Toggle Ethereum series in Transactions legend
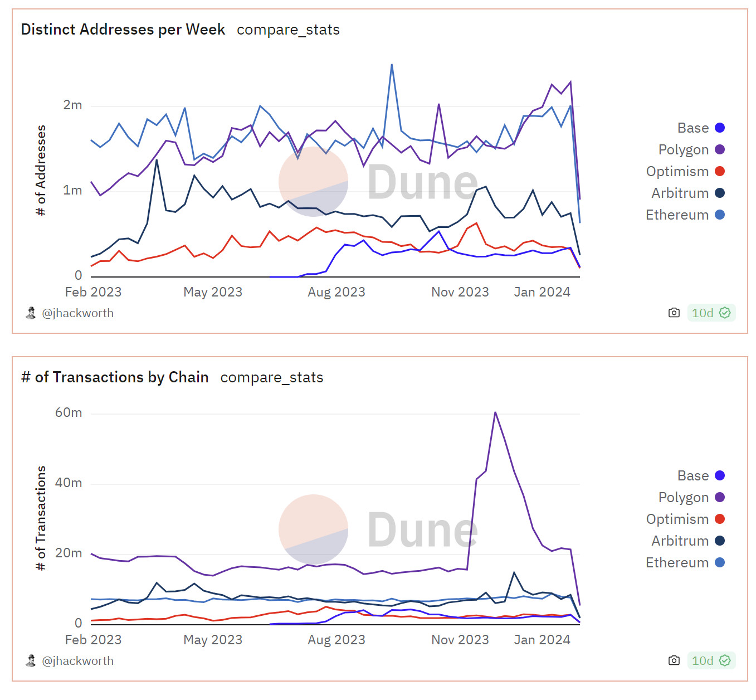 pos(719,563)
